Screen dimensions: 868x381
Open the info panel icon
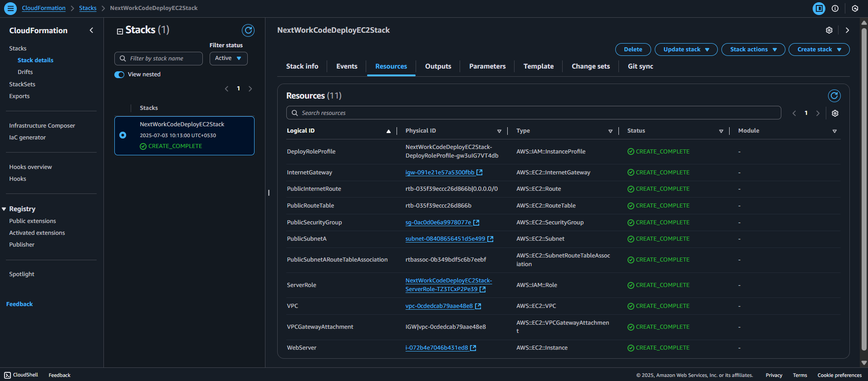[x=835, y=8]
